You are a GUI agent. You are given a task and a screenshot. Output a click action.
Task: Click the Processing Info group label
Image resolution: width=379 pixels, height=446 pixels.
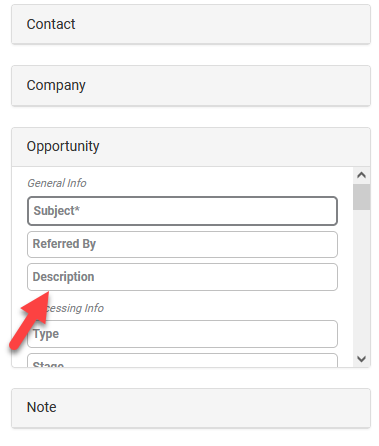point(71,308)
